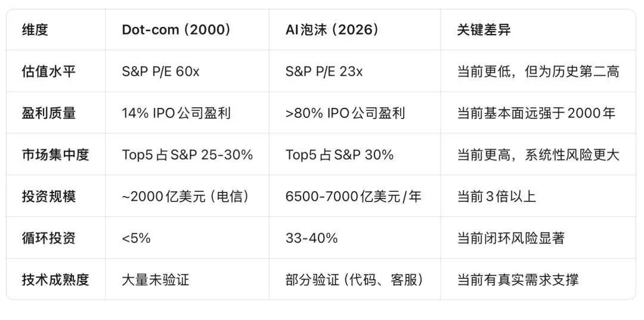Viewport: 644px width, 320px height.
Task: Click the 市场集中度 row label
Action: (55, 155)
